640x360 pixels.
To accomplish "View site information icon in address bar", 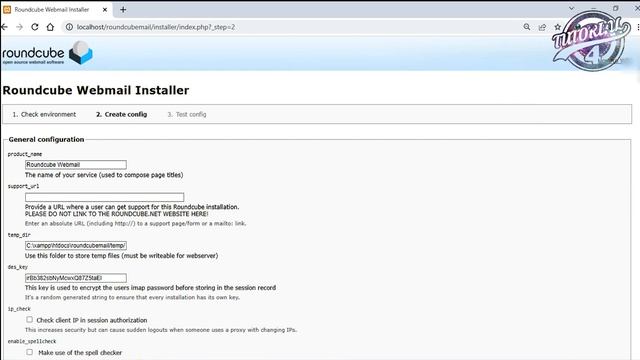I will pyautogui.click(x=69, y=27).
